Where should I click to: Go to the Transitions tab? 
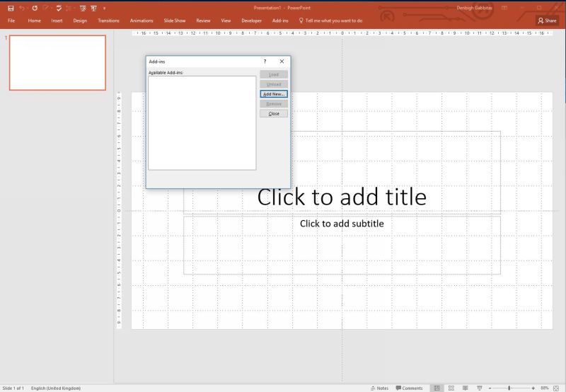108,21
